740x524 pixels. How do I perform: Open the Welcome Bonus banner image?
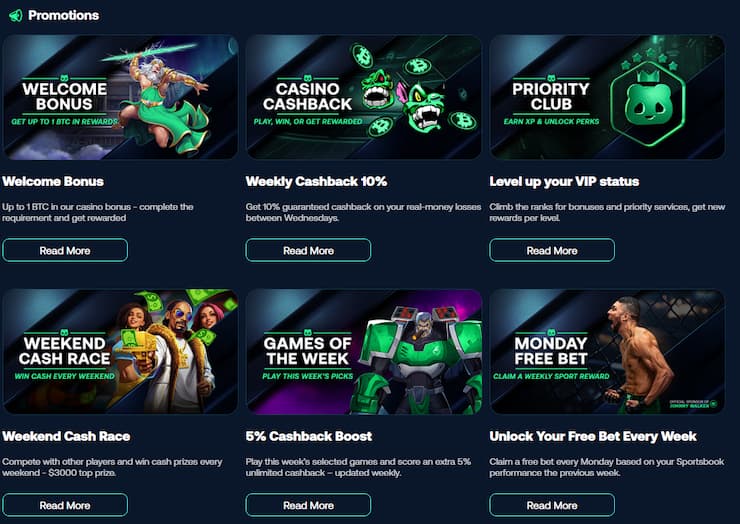(120, 97)
